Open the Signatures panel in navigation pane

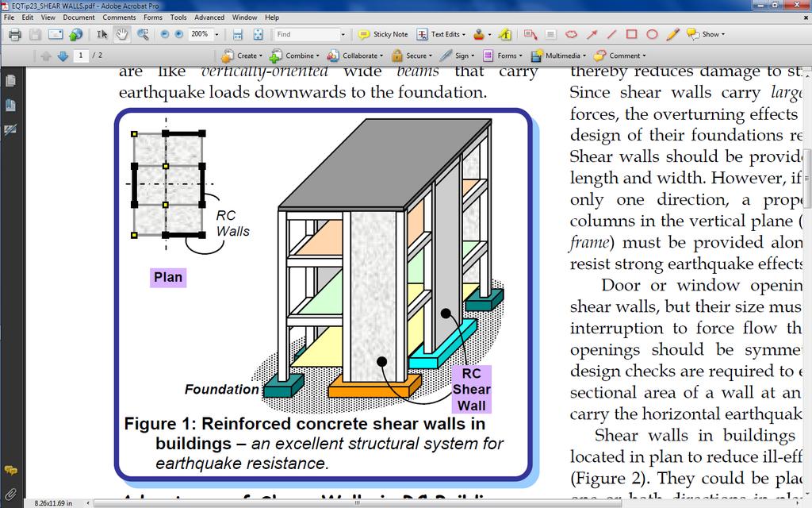pyautogui.click(x=10, y=129)
